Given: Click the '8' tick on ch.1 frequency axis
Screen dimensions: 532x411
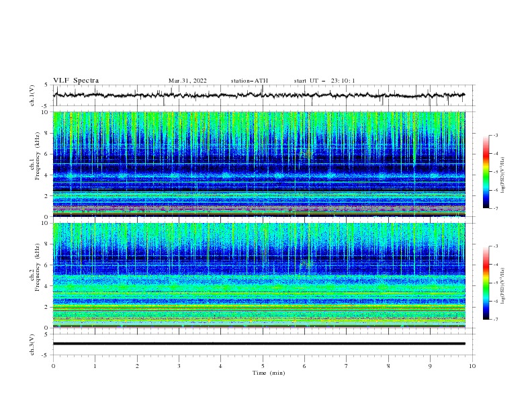Looking at the screenshot, I should tap(46, 133).
